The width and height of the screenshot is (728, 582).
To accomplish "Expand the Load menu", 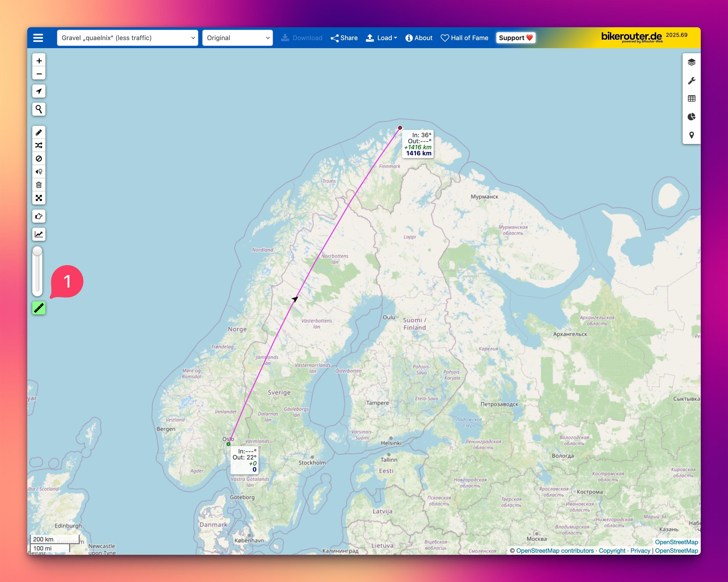I will [x=382, y=38].
